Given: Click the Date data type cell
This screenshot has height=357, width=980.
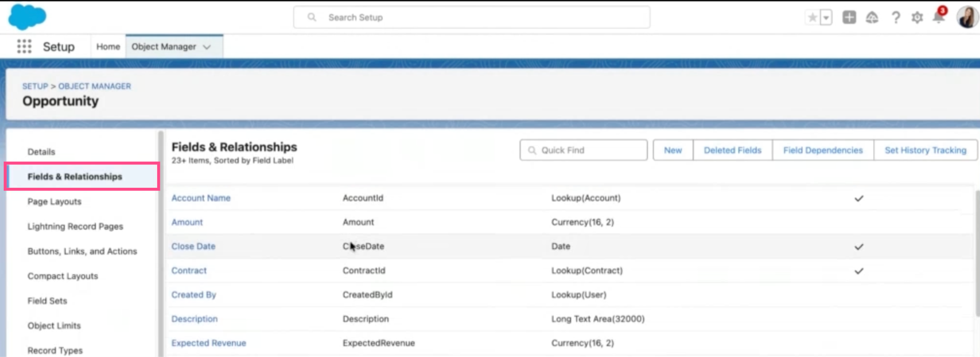Looking at the screenshot, I should click(560, 246).
